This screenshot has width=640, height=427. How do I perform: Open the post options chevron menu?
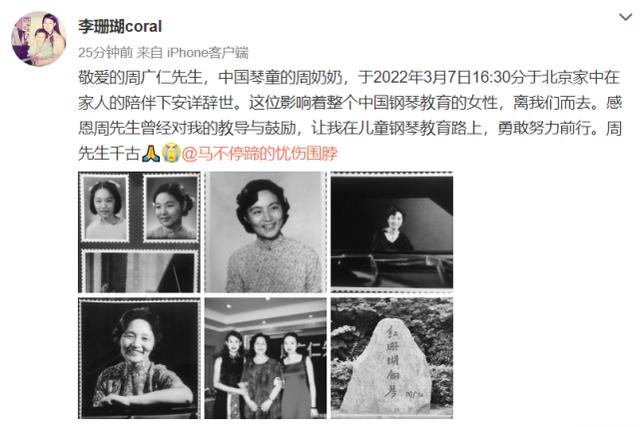[625, 17]
